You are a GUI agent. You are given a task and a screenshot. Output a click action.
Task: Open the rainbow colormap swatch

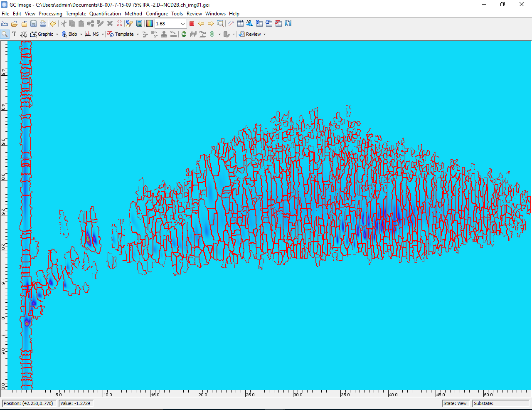point(150,24)
